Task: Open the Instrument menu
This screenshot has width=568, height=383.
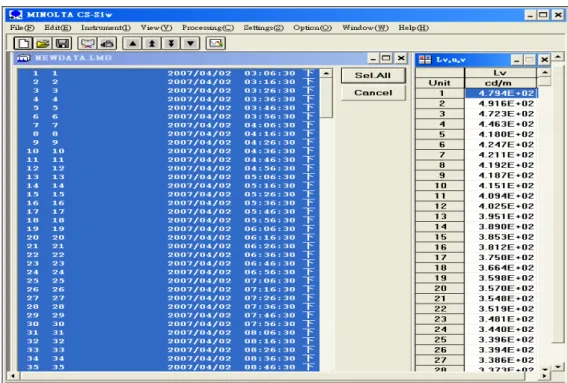Action: point(106,28)
